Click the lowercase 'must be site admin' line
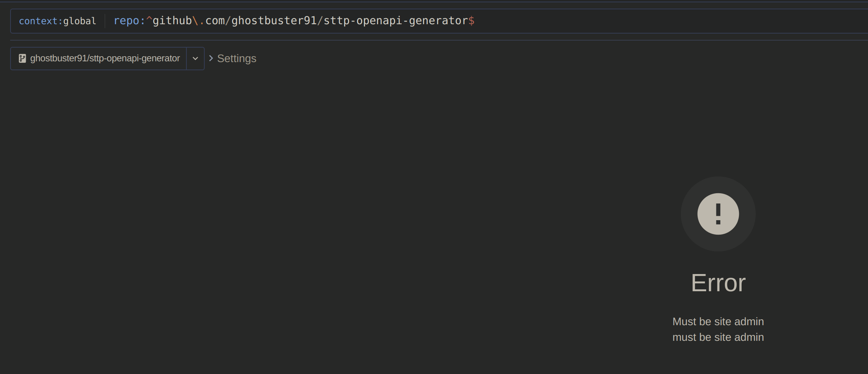This screenshot has width=868, height=374. click(718, 337)
